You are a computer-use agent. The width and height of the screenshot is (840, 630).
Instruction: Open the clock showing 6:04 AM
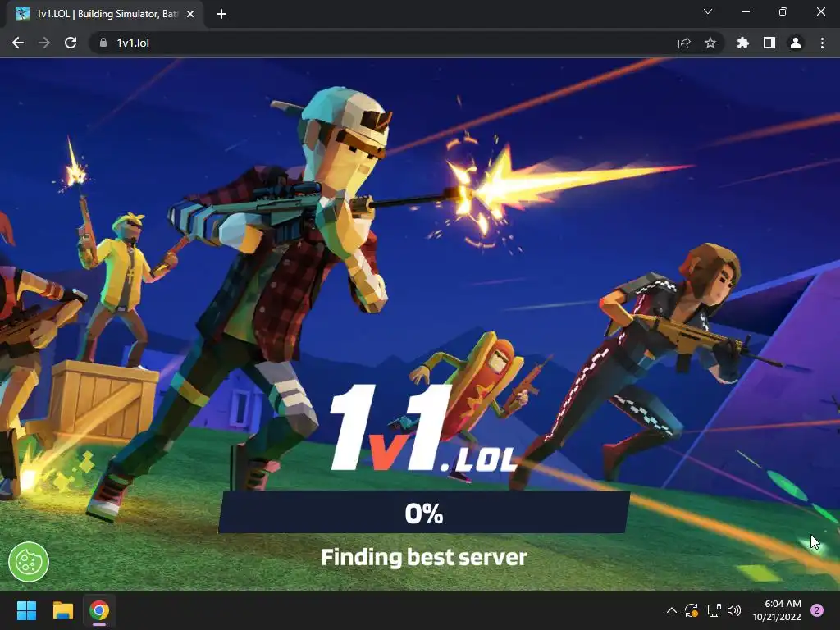pos(777,610)
